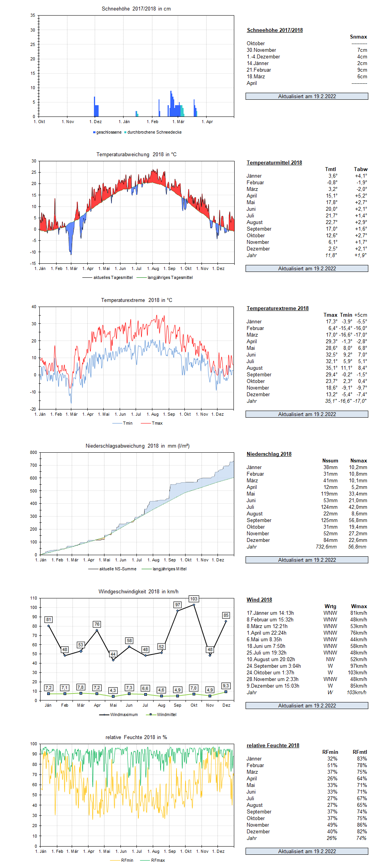Screen dimensions: 373x868
Task: Click the 85 wind maximum data label
Action: tap(226, 615)
